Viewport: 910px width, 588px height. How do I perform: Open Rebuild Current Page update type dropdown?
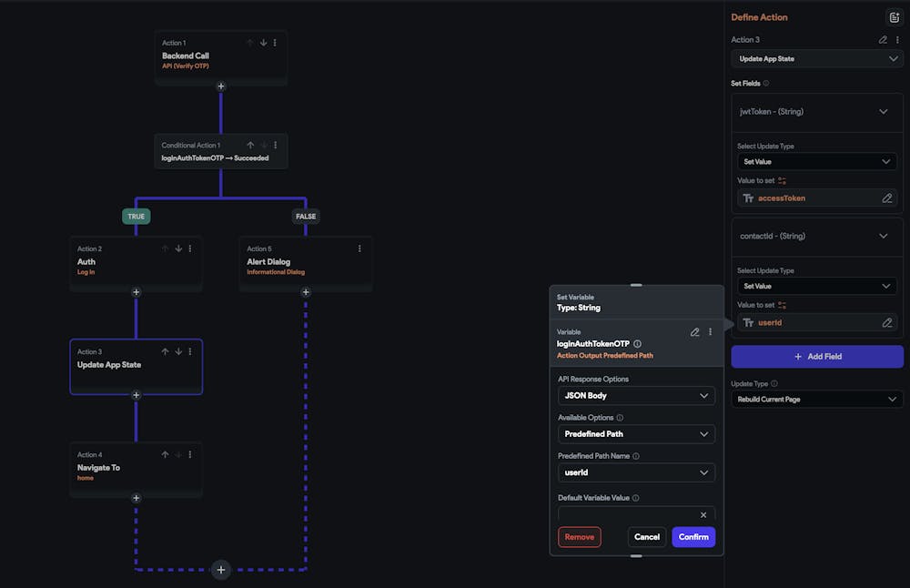coord(816,400)
